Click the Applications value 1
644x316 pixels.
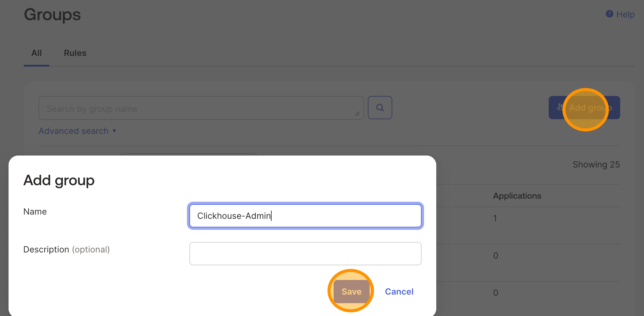(x=495, y=218)
